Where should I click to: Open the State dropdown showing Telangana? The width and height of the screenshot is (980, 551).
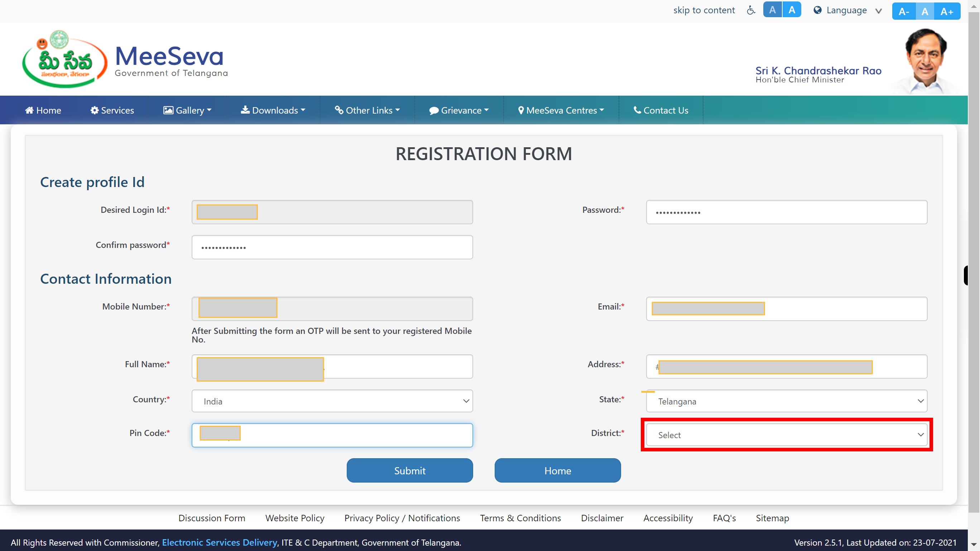point(786,401)
